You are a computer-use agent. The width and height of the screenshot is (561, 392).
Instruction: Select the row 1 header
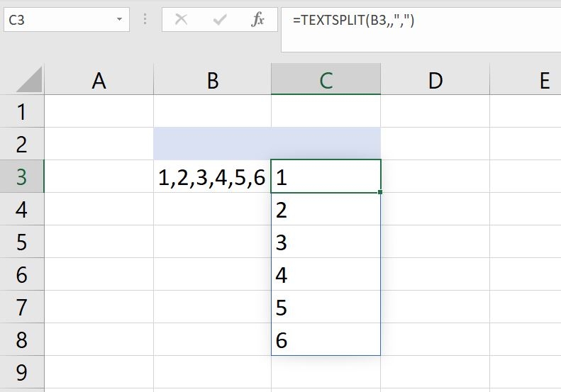coord(22,111)
